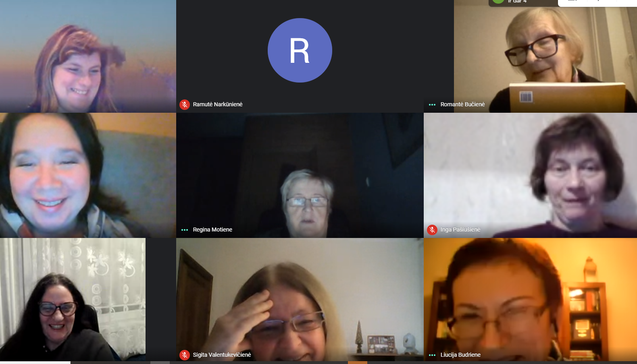Click the Romantė Bučienė name label
This screenshot has height=364, width=637.
click(x=462, y=104)
